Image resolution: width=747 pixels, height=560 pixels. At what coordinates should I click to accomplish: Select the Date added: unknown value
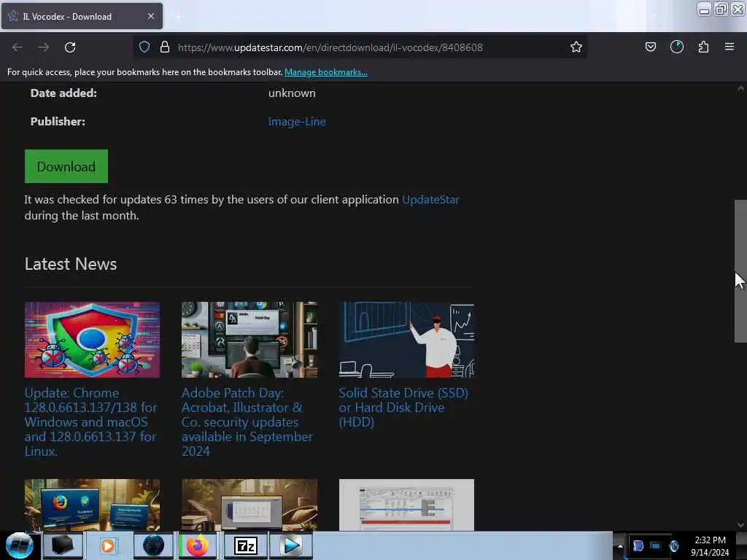pyautogui.click(x=292, y=93)
